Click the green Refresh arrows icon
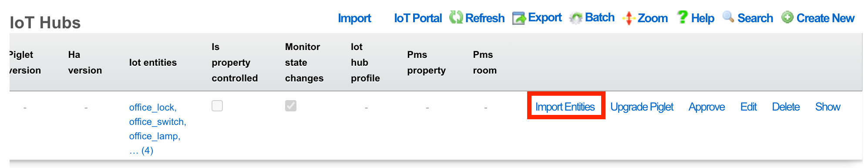The height and width of the screenshot is (168, 868). click(x=456, y=18)
